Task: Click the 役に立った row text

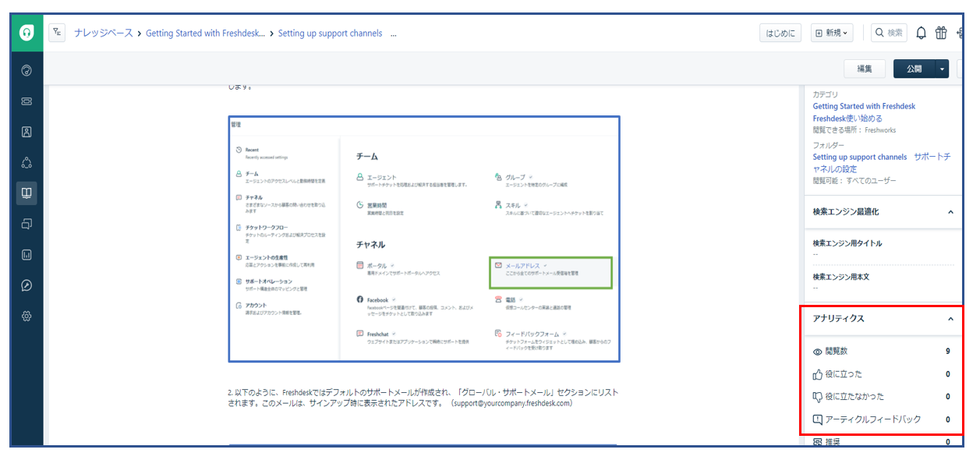Action: click(844, 374)
